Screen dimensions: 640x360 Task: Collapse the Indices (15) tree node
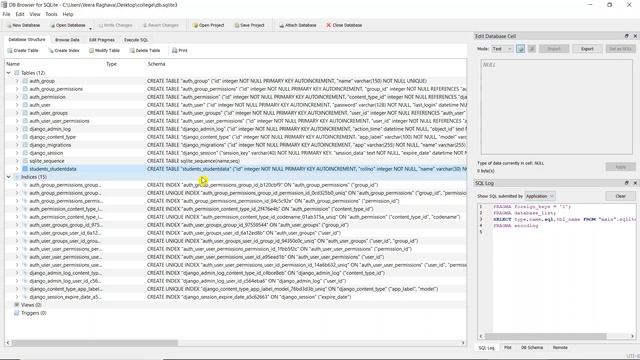(9, 177)
